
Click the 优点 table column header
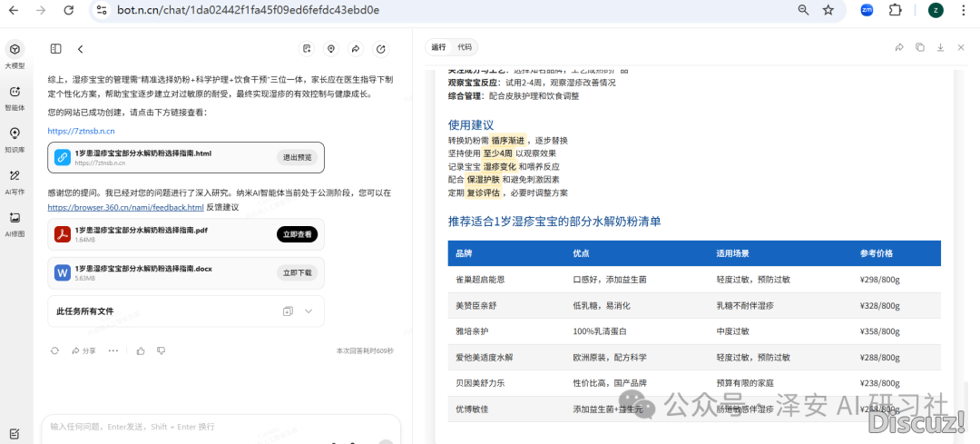[x=581, y=253]
